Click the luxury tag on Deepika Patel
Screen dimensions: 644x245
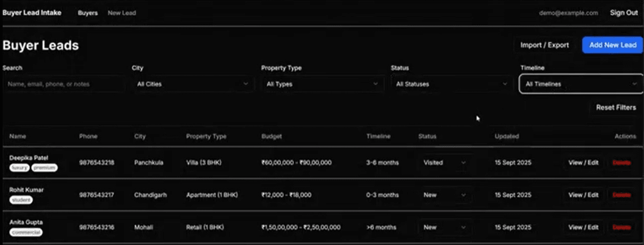[x=19, y=168]
